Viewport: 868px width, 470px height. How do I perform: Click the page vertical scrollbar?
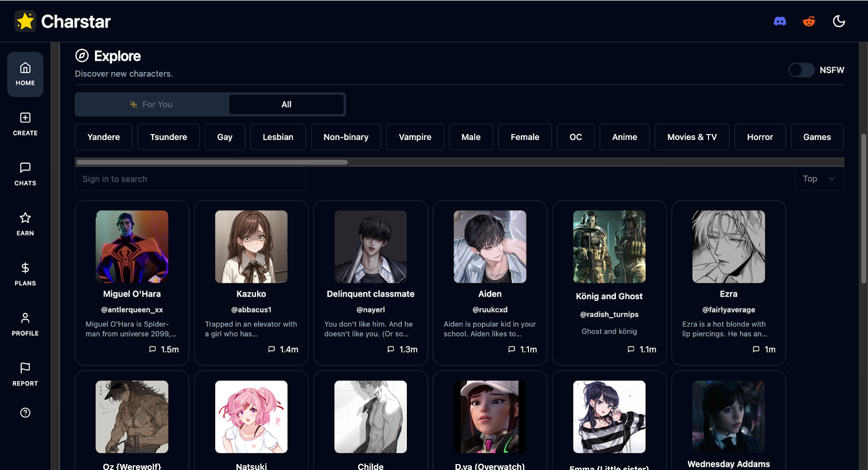(864, 208)
